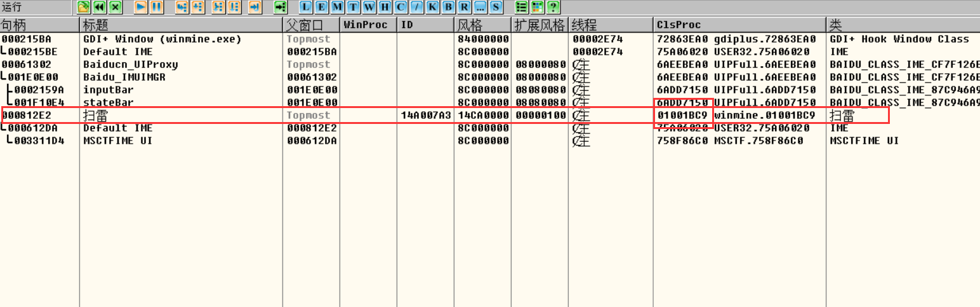Open Help with the question mark icon
Image resolution: width=980 pixels, height=307 pixels.
coord(553,7)
